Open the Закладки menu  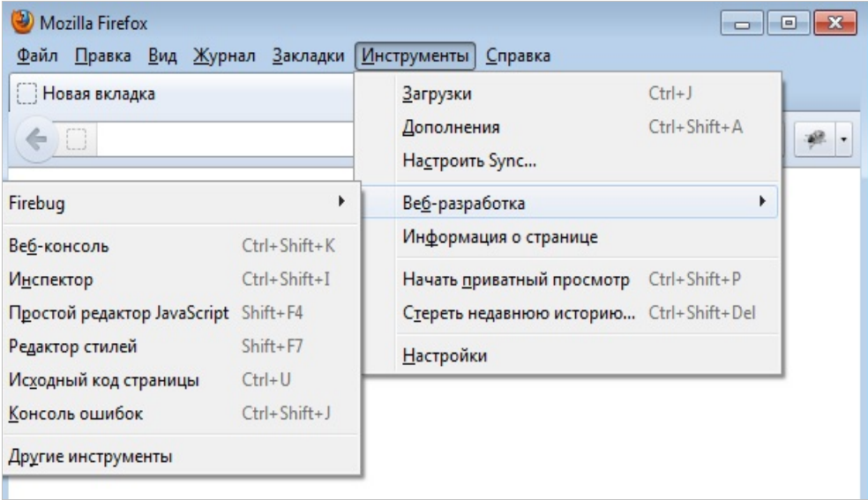[308, 56]
